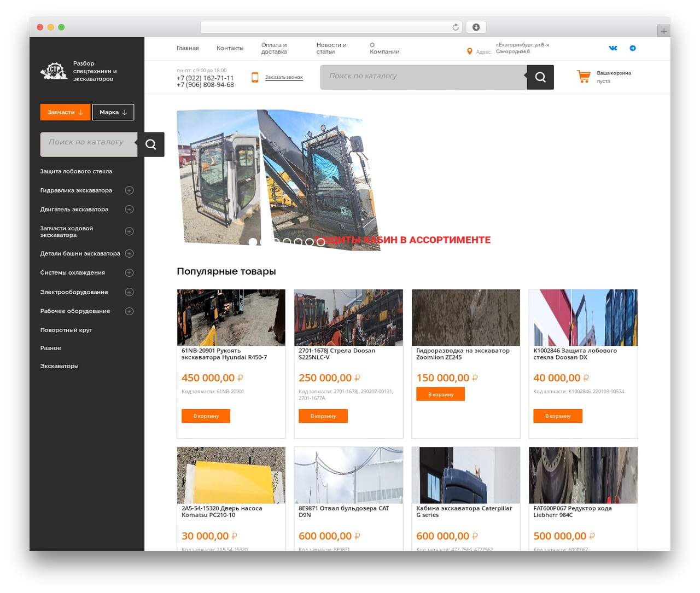700x593 pixels.
Task: Open the Запчасти dropdown
Action: point(65,112)
